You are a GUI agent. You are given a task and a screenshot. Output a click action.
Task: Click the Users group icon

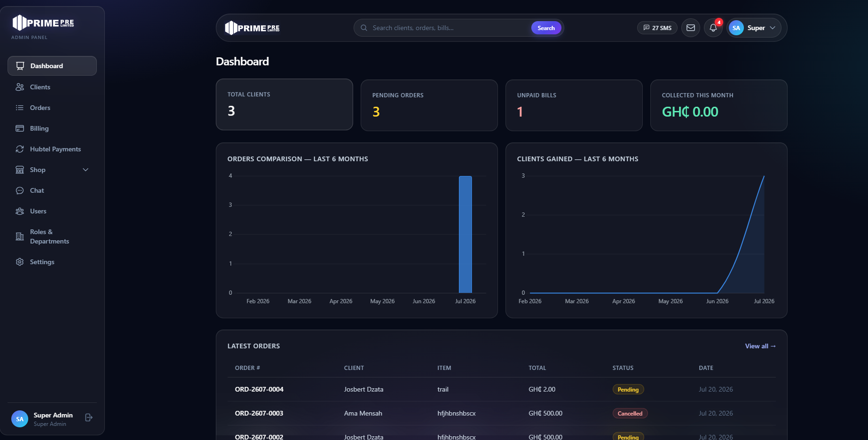tap(20, 211)
